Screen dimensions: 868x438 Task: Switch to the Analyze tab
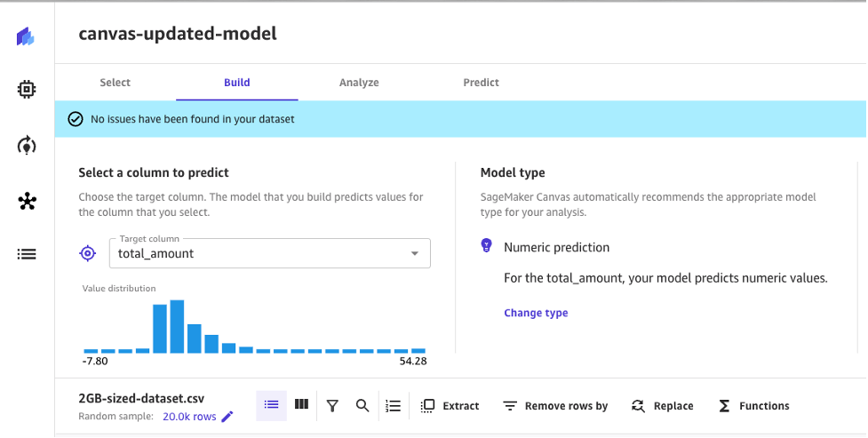click(x=359, y=83)
